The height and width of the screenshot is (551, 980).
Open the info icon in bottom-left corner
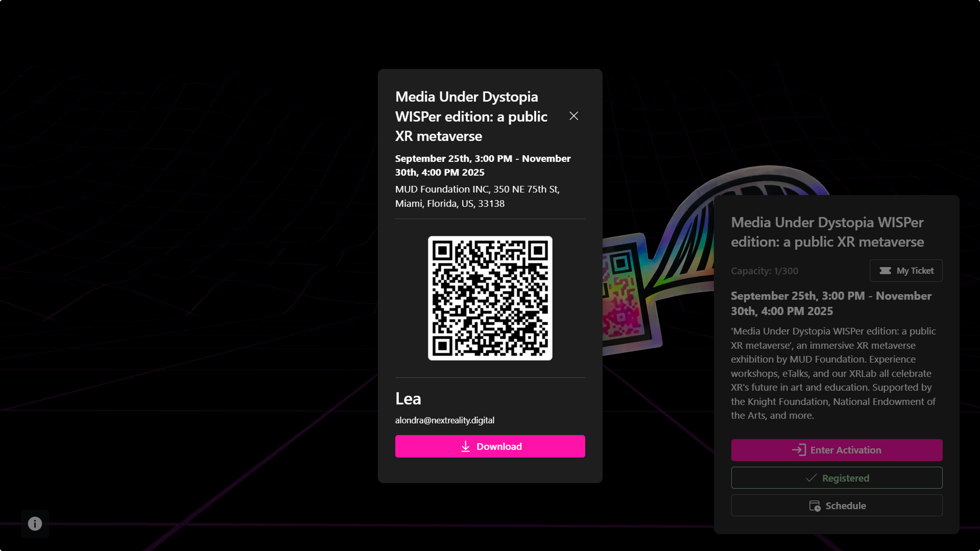click(x=35, y=523)
